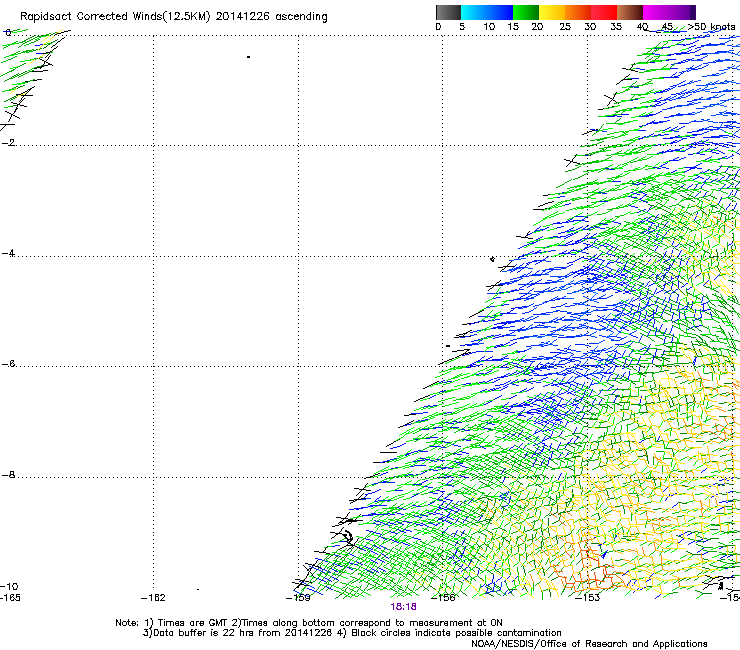740x650 pixels.
Task: Click the -2 latitude axis label
Action: pyautogui.click(x=8, y=143)
